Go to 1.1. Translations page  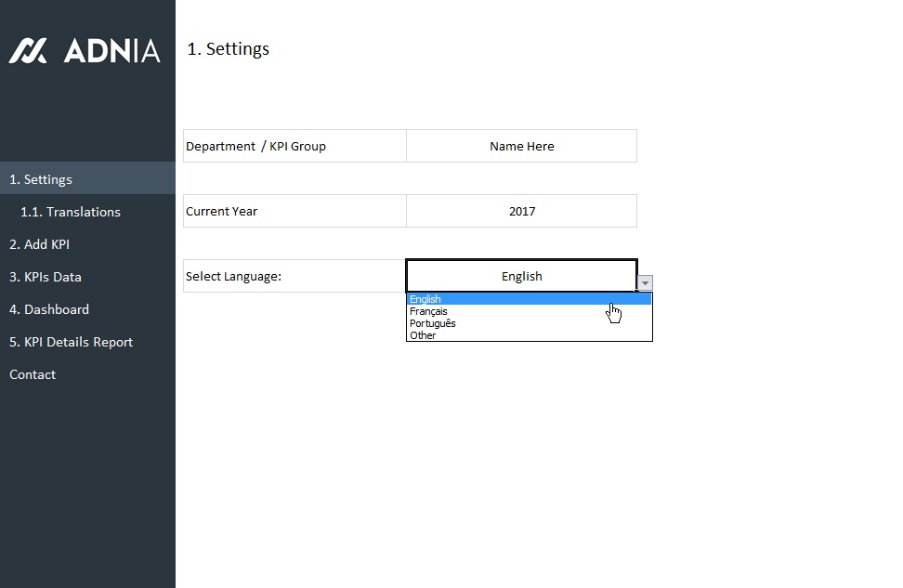[71, 212]
